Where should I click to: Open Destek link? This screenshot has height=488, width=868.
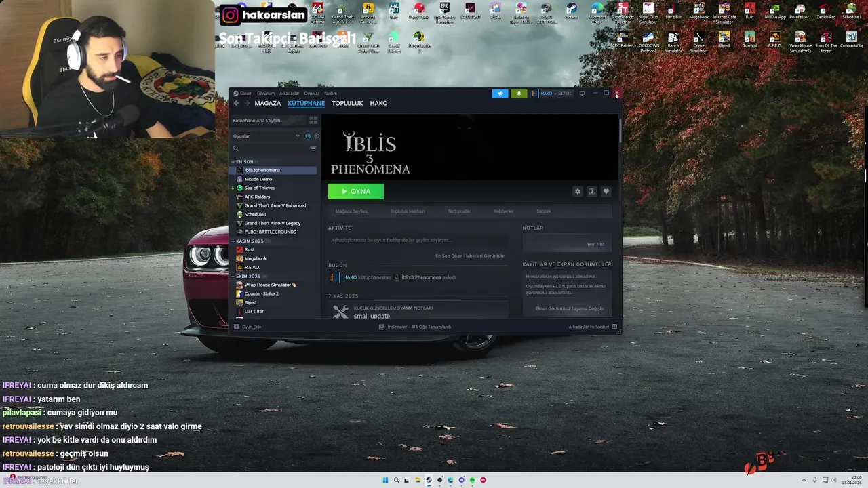click(x=544, y=211)
